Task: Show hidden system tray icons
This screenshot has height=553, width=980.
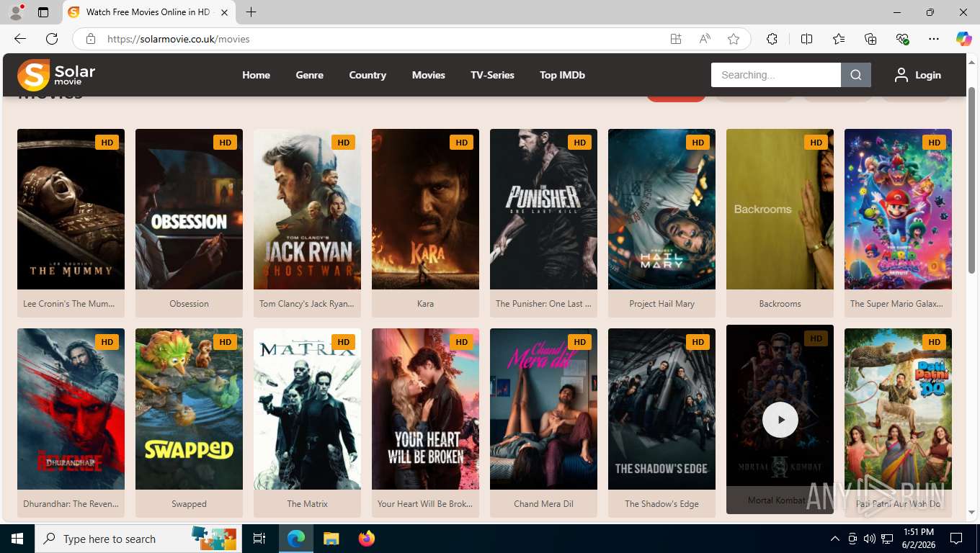Action: tap(835, 539)
